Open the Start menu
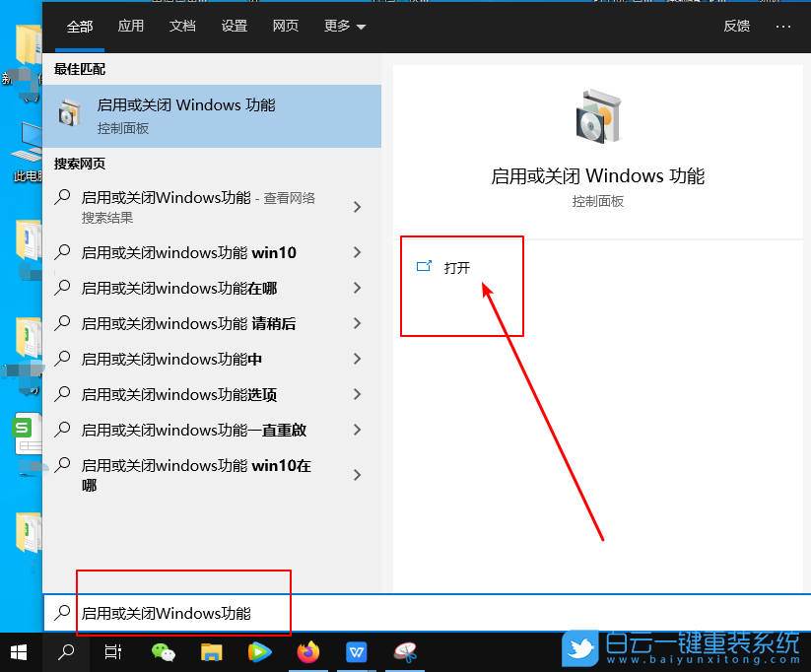 pos(18,651)
